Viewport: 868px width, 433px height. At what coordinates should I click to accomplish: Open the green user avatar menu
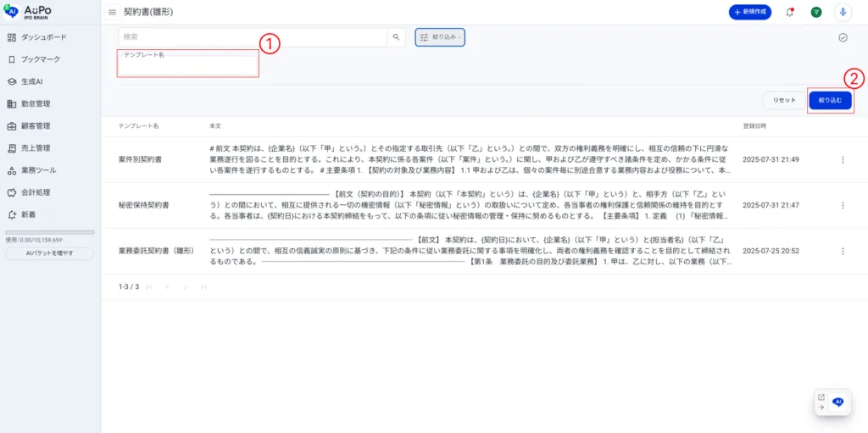(816, 12)
